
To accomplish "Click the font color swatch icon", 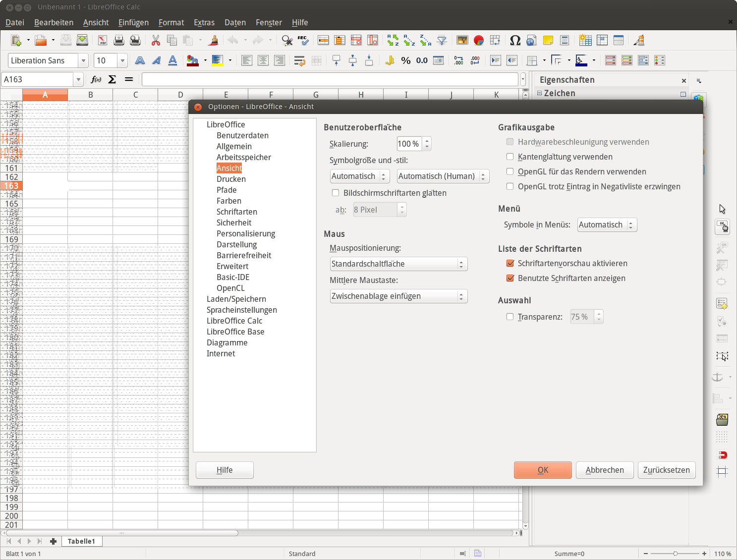I will tap(192, 60).
